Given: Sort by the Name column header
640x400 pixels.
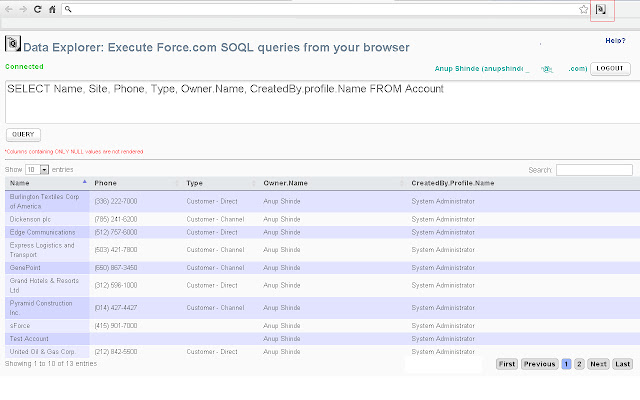Looking at the screenshot, I should tap(47, 183).
